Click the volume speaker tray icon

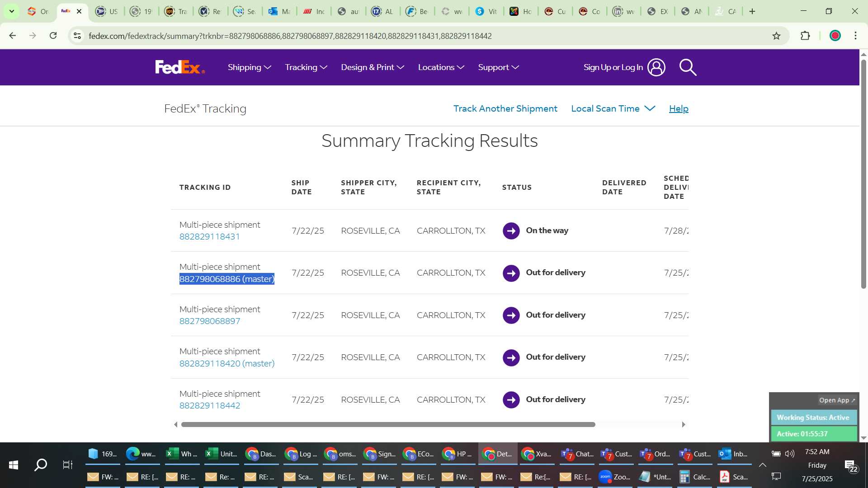[x=790, y=454]
